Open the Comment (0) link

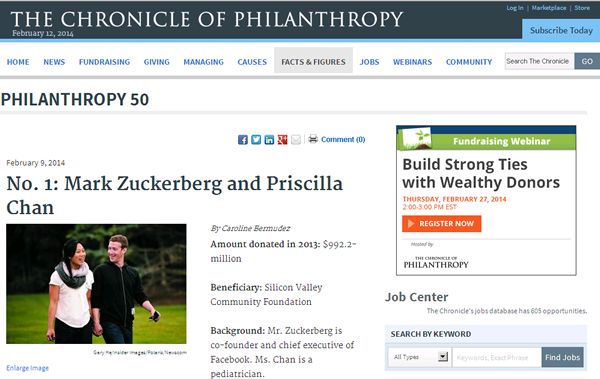343,139
